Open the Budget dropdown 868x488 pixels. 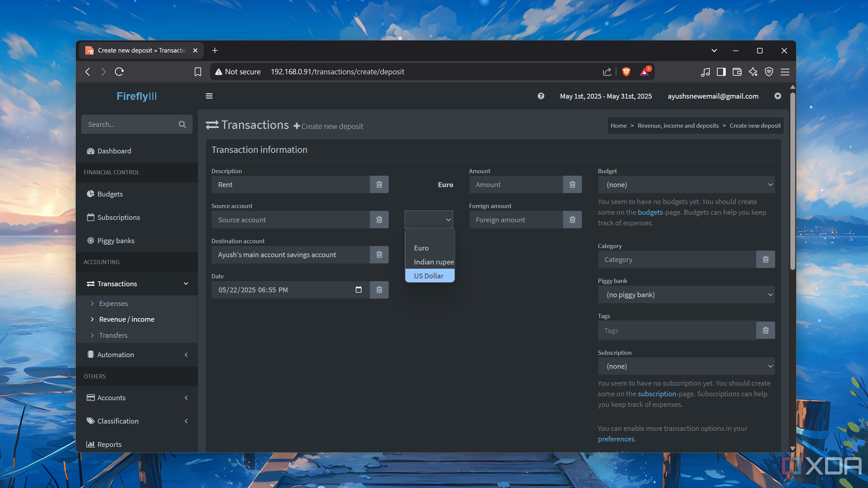point(686,185)
